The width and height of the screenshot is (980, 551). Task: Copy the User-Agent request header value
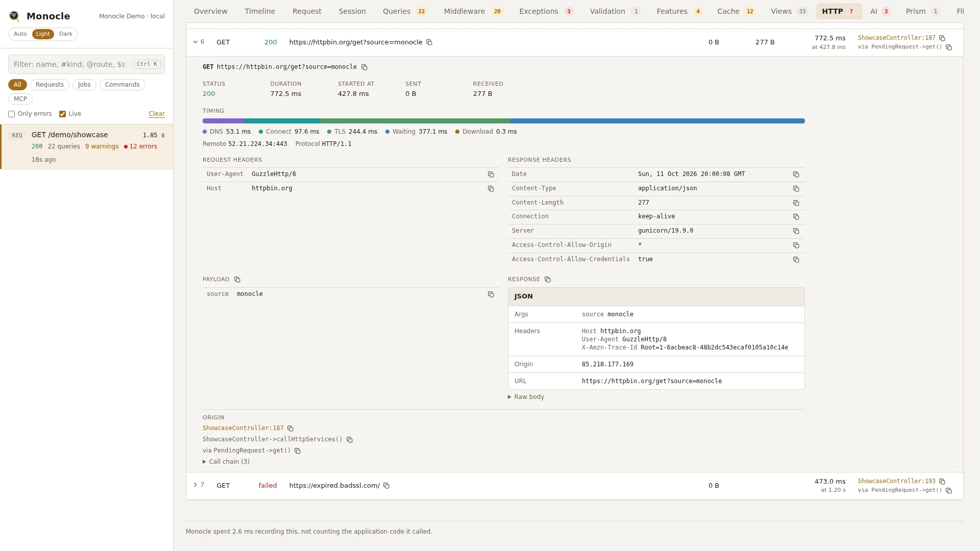coord(491,174)
